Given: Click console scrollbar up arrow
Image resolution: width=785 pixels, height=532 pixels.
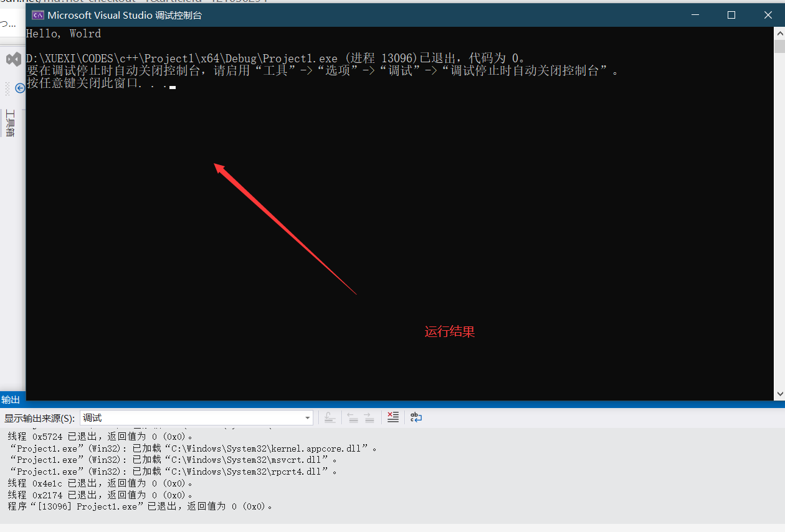Looking at the screenshot, I should click(x=779, y=33).
